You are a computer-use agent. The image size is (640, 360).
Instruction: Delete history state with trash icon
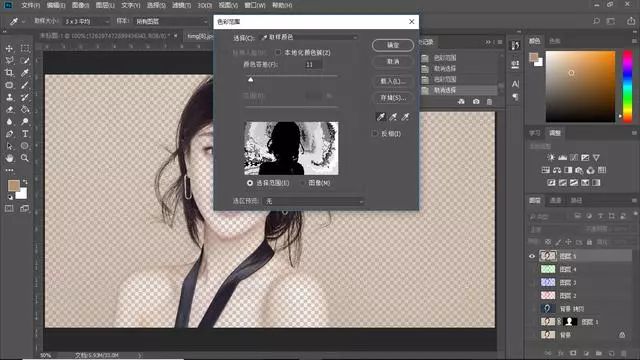(x=489, y=102)
